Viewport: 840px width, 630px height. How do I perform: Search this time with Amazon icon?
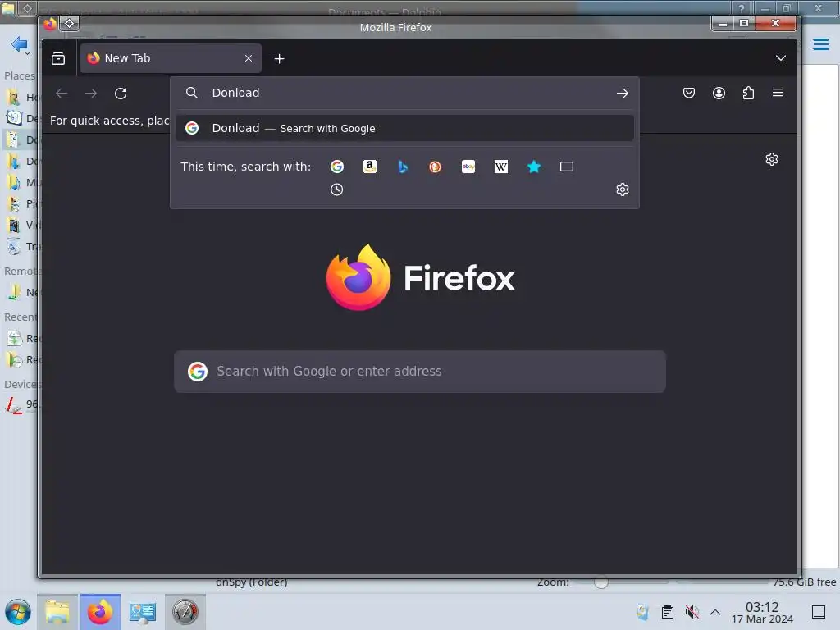pos(370,167)
